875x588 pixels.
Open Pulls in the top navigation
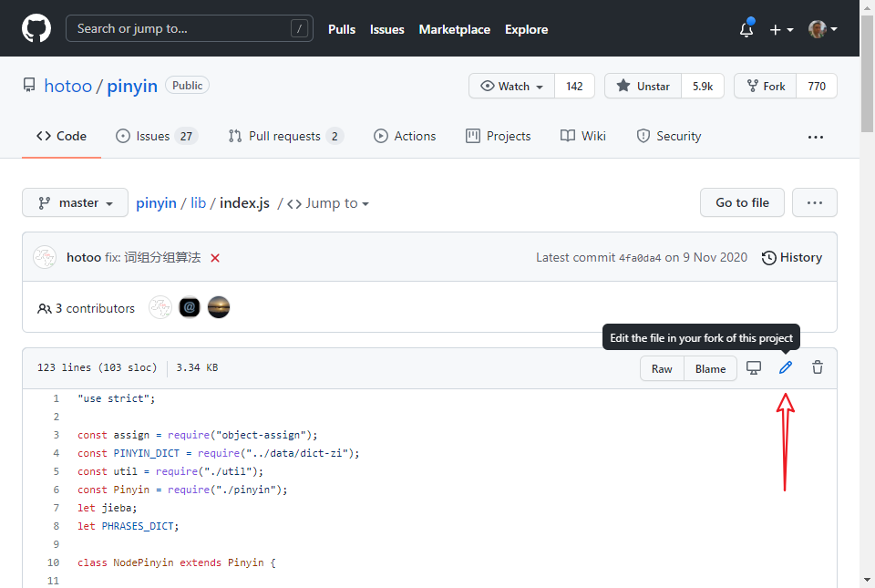point(342,29)
